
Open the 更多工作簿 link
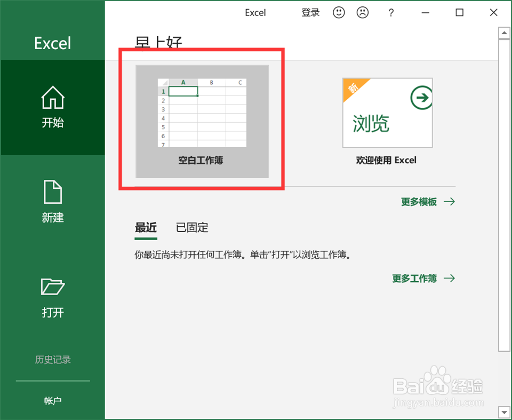(423, 279)
